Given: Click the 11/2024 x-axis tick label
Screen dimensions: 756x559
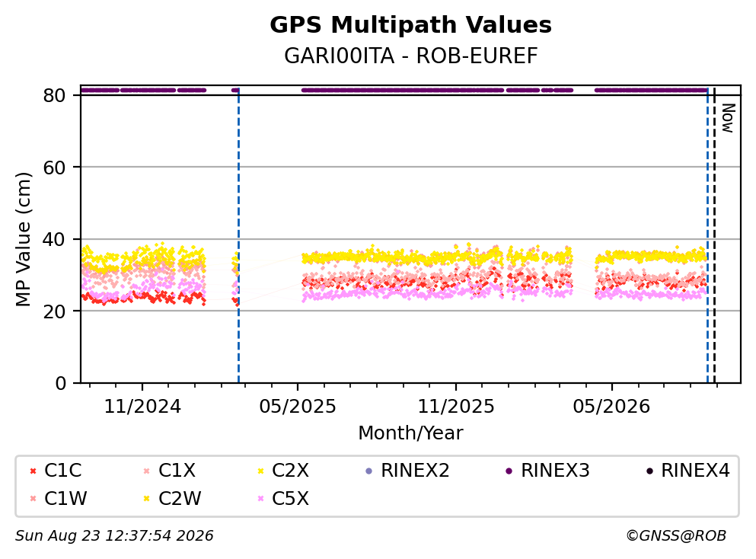Looking at the screenshot, I should [142, 407].
